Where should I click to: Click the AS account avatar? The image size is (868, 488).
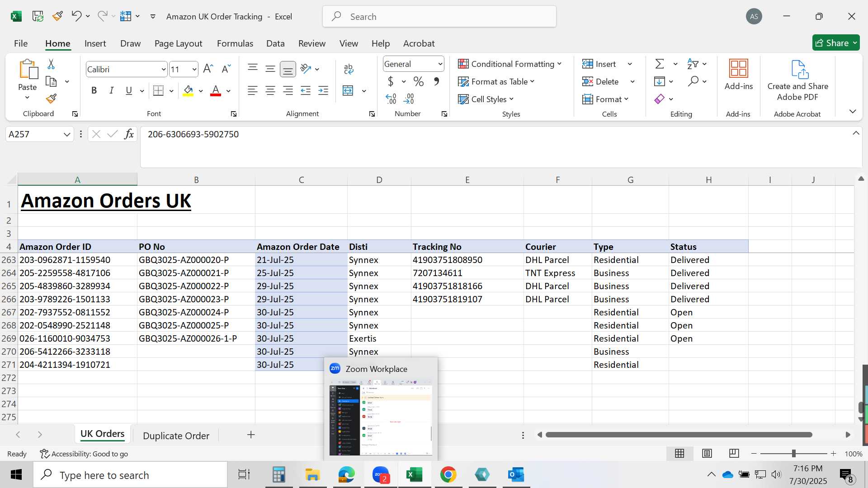(754, 17)
